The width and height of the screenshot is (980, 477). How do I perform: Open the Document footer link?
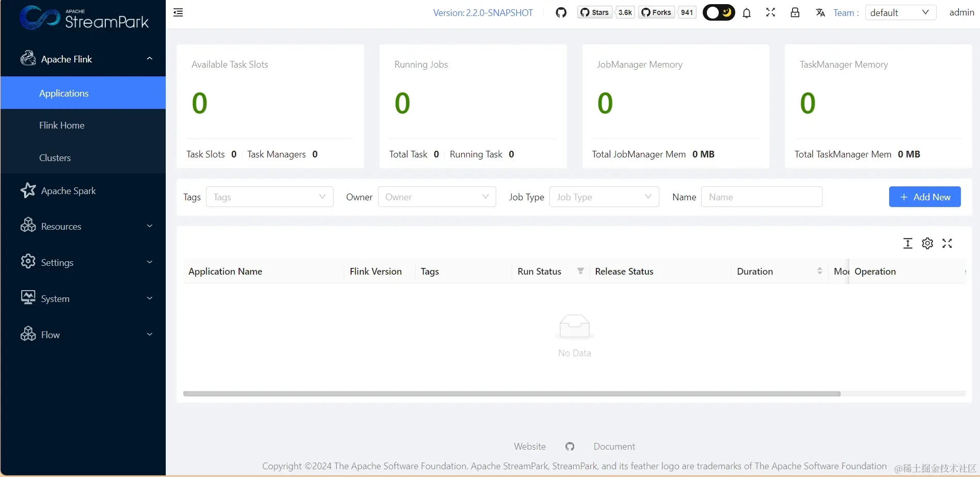[614, 447]
